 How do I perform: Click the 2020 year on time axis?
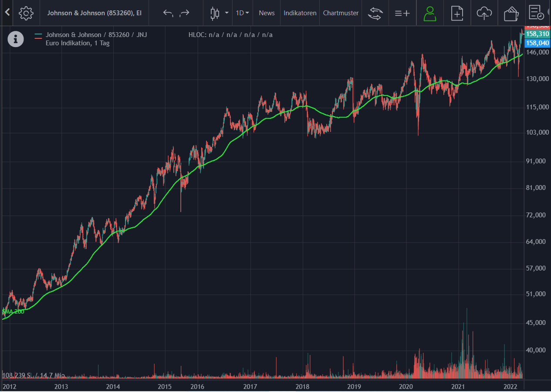tap(406, 386)
